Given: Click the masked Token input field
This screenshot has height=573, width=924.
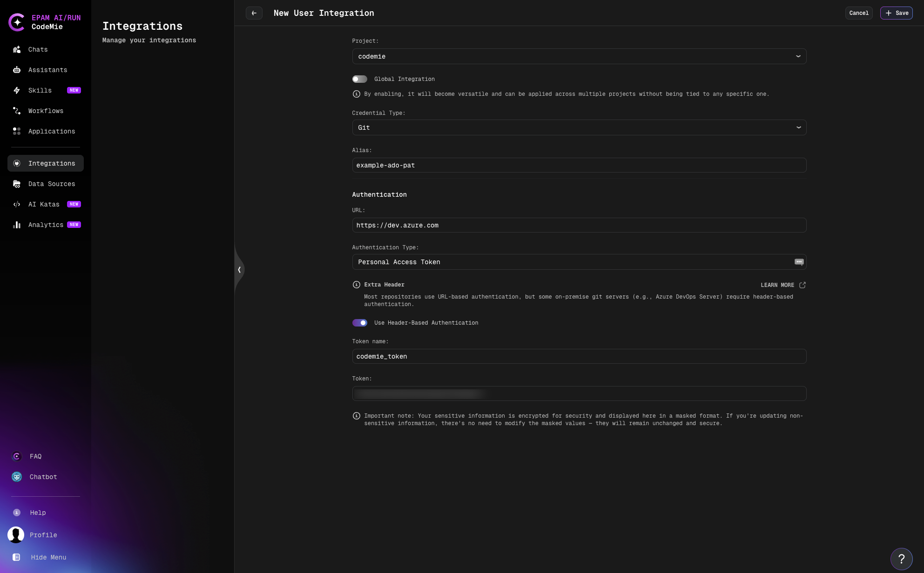Looking at the screenshot, I should 579,393.
